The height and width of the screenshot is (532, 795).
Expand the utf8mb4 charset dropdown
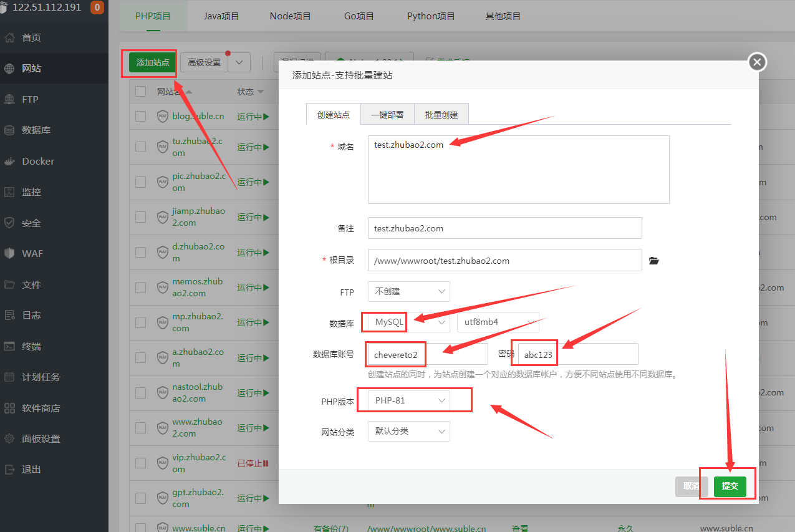(498, 322)
